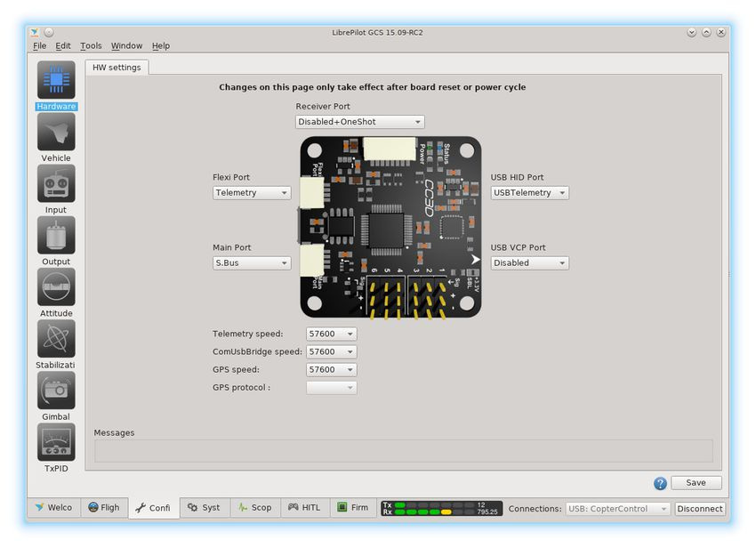Open the Gimbal camera icon
The width and height of the screenshot is (756, 548).
[x=56, y=390]
